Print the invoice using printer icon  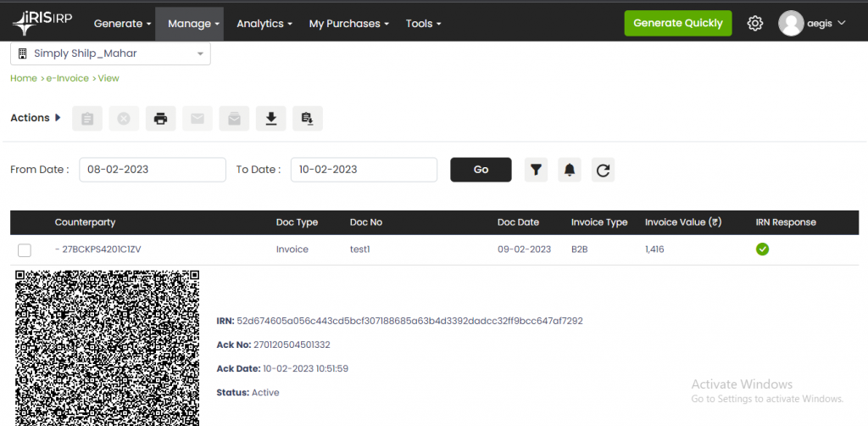tap(160, 118)
